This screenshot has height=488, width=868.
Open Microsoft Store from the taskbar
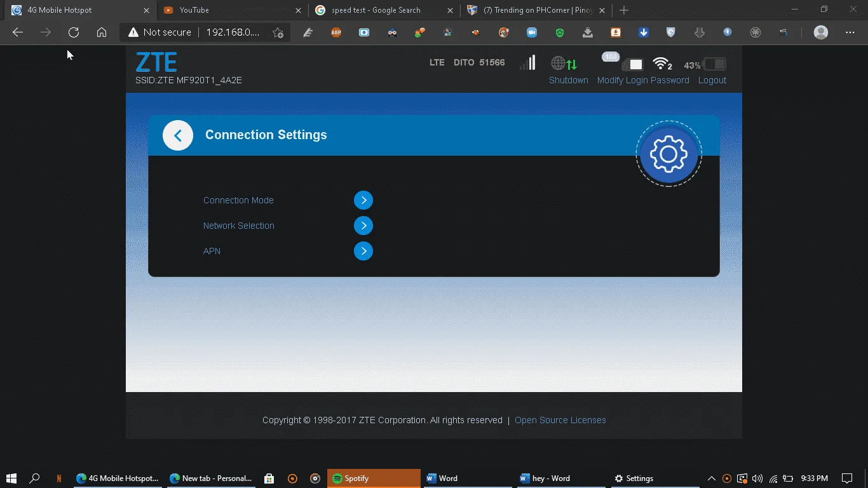(269, 478)
